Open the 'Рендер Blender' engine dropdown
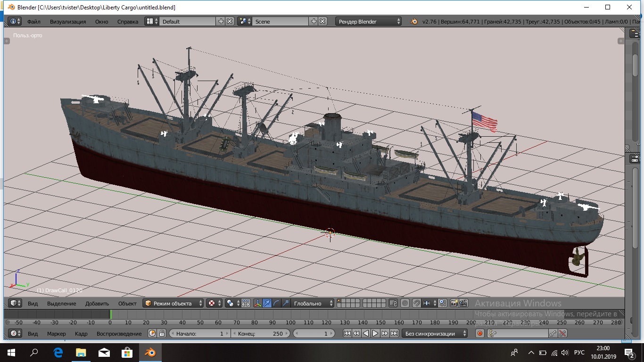The width and height of the screenshot is (644, 362). (x=369, y=21)
